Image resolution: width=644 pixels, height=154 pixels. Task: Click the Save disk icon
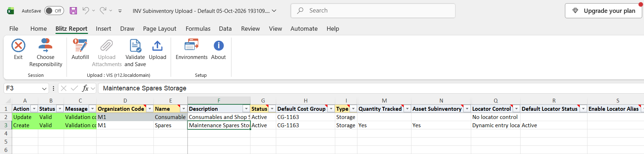click(73, 11)
